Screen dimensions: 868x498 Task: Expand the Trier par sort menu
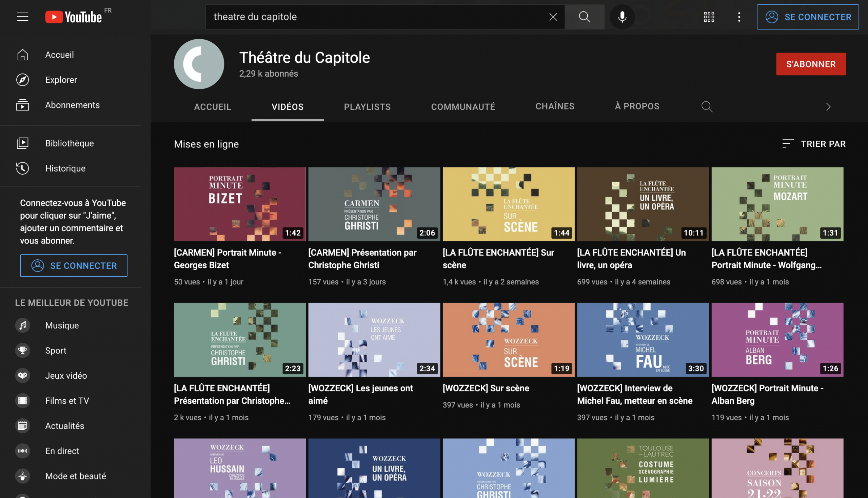pos(814,144)
